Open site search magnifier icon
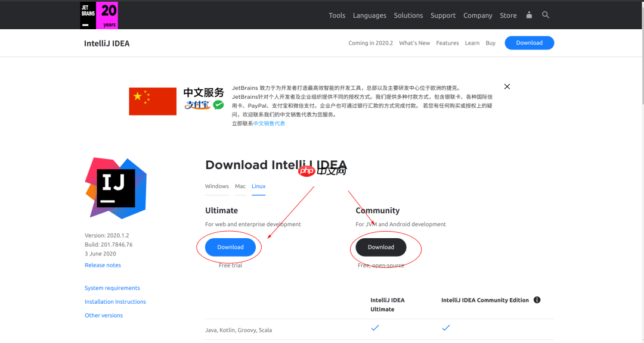The width and height of the screenshot is (644, 343). (546, 15)
